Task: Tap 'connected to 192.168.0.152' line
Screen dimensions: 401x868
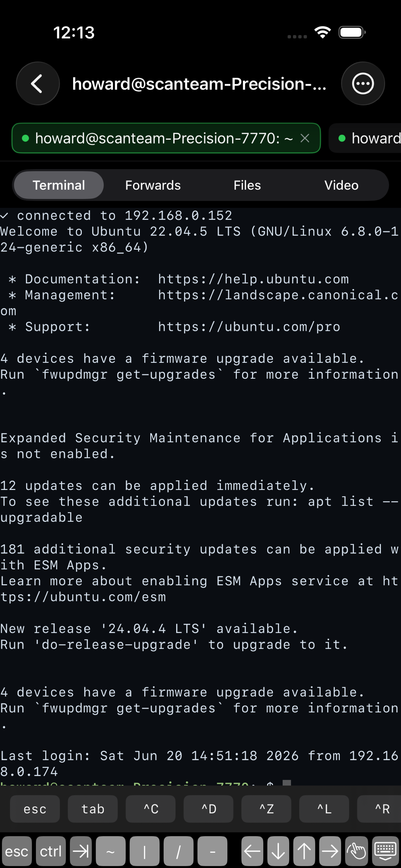Action: (x=116, y=216)
